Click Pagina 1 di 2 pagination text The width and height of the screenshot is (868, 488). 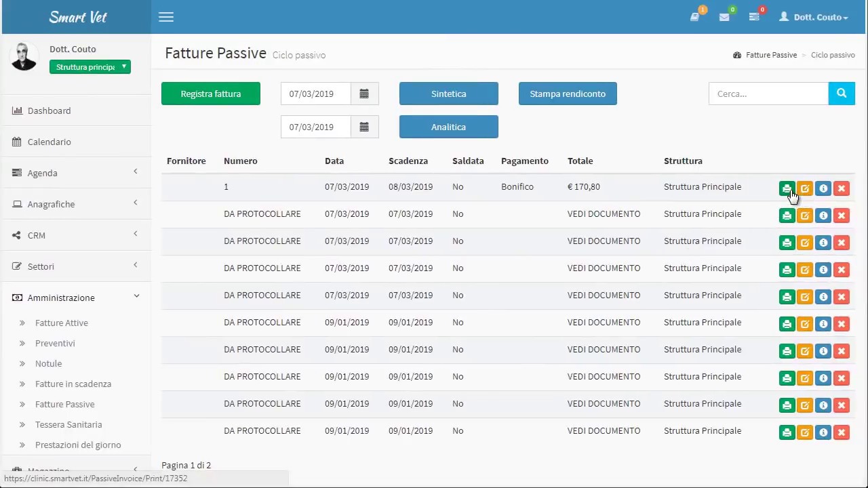[186, 465]
